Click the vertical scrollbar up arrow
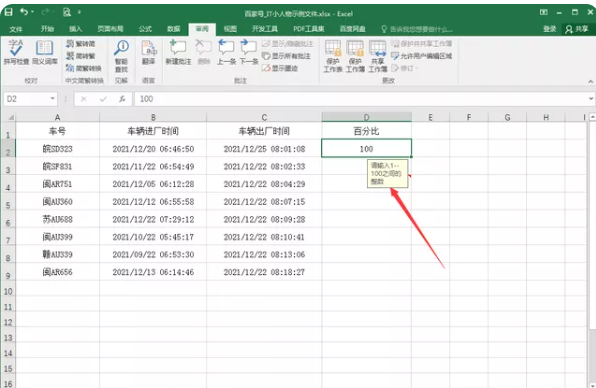The height and width of the screenshot is (388, 596). tap(592, 117)
